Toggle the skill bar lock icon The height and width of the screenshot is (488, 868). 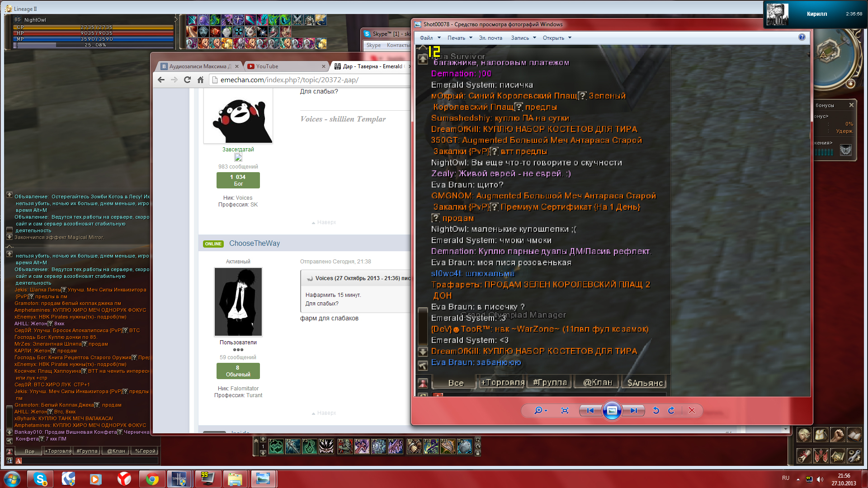478,453
